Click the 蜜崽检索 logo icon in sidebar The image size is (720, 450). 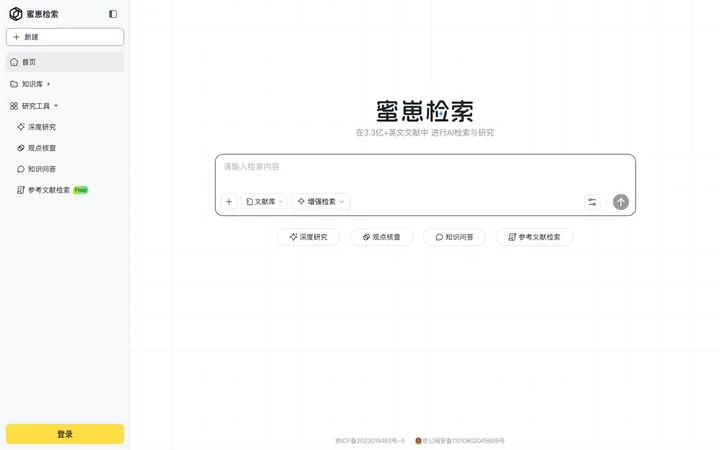[x=16, y=14]
